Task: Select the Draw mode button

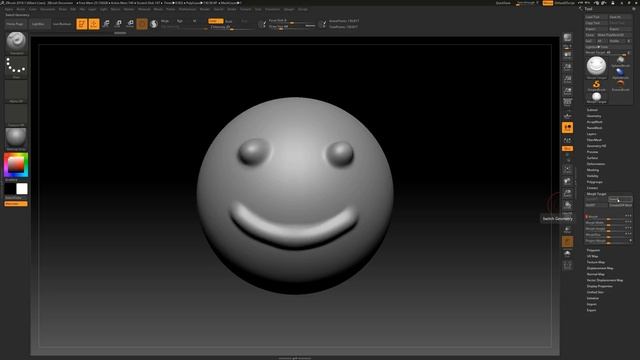Action: pyautogui.click(x=94, y=24)
